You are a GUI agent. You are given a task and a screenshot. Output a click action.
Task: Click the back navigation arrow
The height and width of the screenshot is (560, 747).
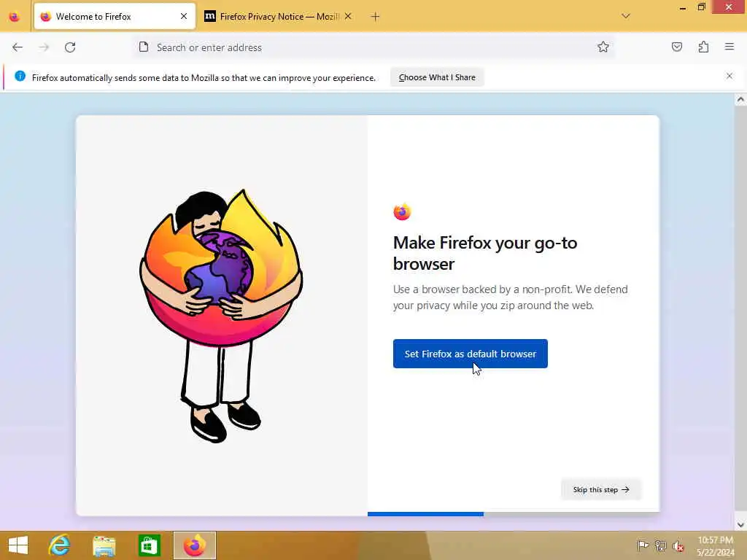coord(18,47)
